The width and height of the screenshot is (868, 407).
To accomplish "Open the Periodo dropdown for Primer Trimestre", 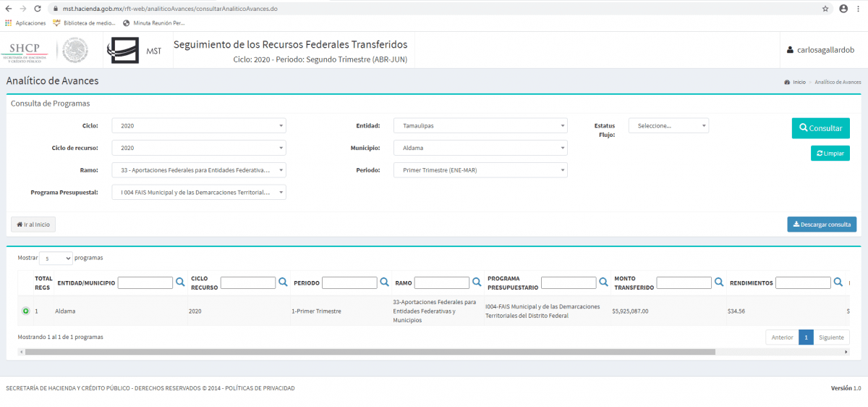I will 480,170.
